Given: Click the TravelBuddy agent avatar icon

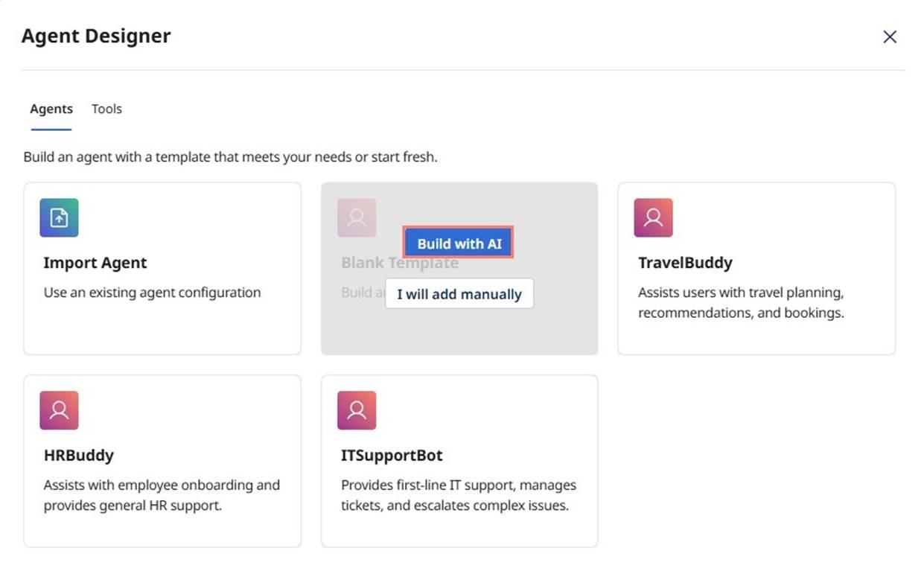Looking at the screenshot, I should (653, 217).
